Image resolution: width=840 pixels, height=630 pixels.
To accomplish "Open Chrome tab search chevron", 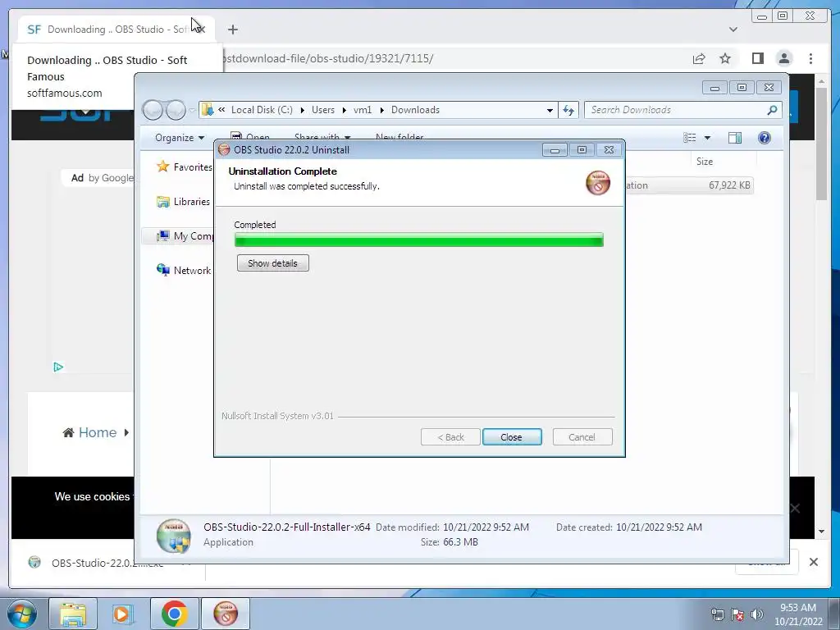I will 733,30.
